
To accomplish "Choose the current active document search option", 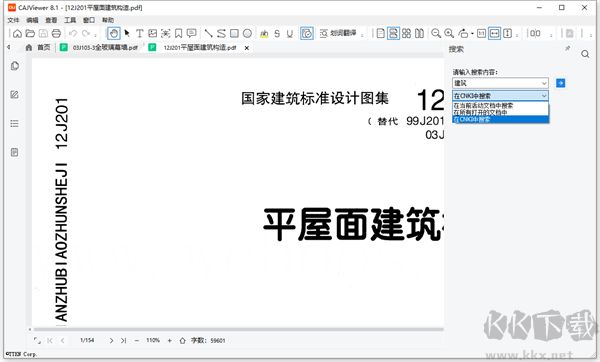I will 501,105.
